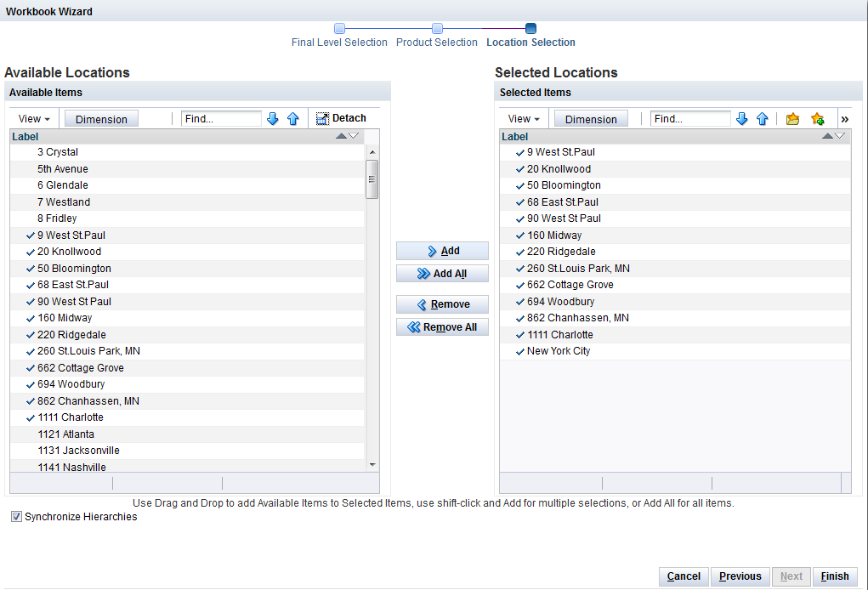Click the Cancel button
This screenshot has width=868, height=590.
(684, 576)
